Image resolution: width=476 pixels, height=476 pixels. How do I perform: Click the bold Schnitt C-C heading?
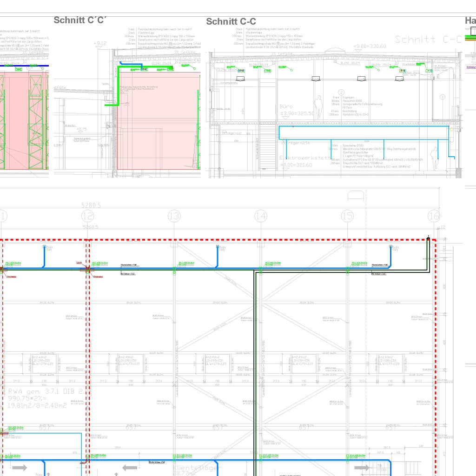tap(231, 22)
